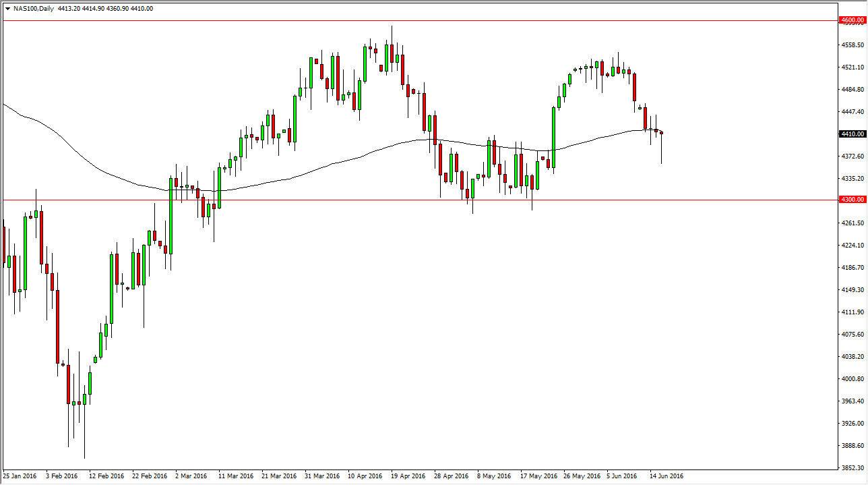Click the 25 Jan 2016 date label
This screenshot has width=868, height=485.
(20, 476)
